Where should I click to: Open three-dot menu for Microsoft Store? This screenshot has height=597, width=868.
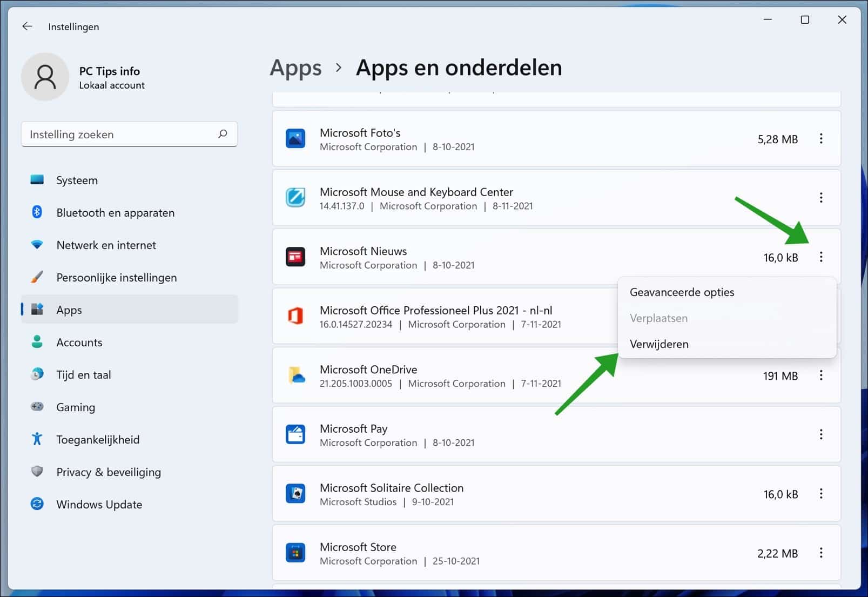click(x=821, y=553)
